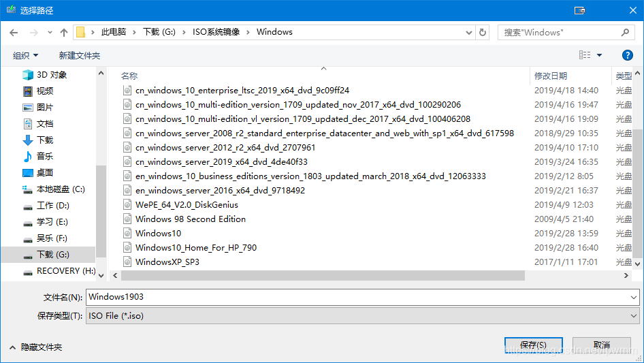
Task: Open view options dropdown arrow
Action: (x=599, y=55)
